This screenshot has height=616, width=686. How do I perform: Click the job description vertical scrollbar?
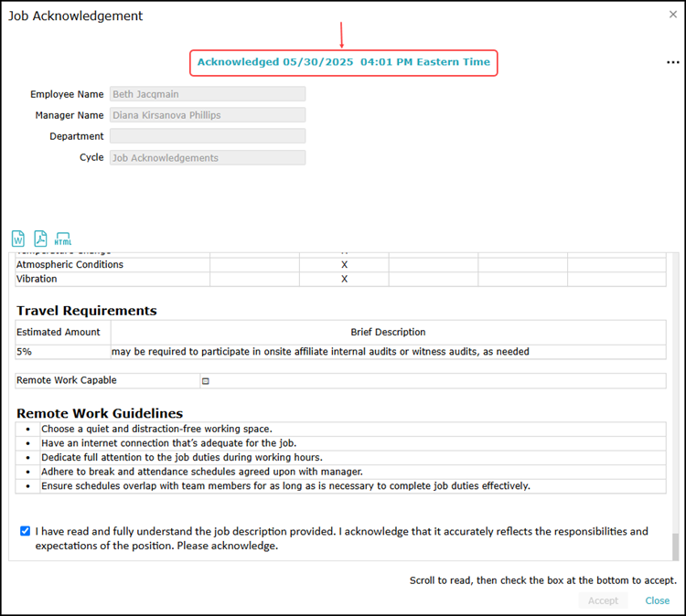pyautogui.click(x=676, y=546)
